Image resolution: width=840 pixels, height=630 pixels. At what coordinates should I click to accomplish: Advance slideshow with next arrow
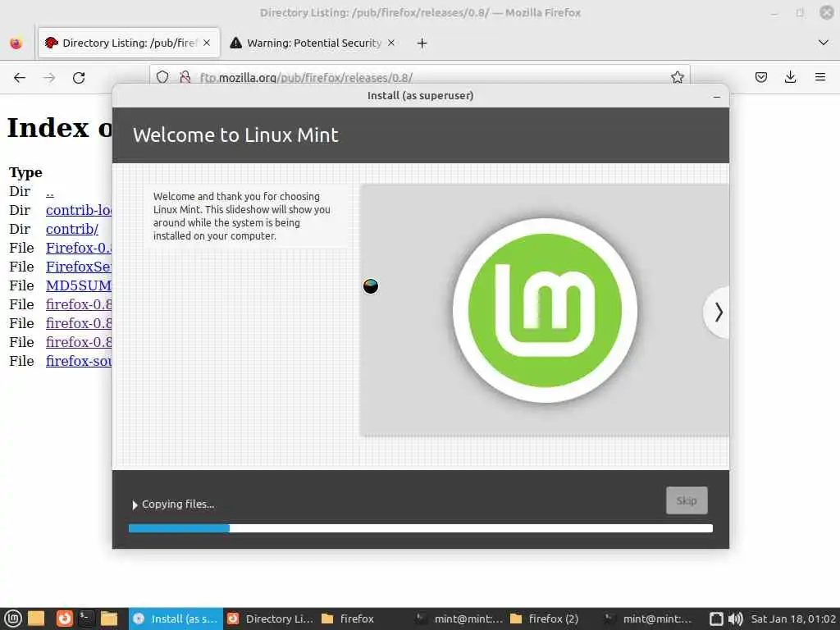pos(718,313)
